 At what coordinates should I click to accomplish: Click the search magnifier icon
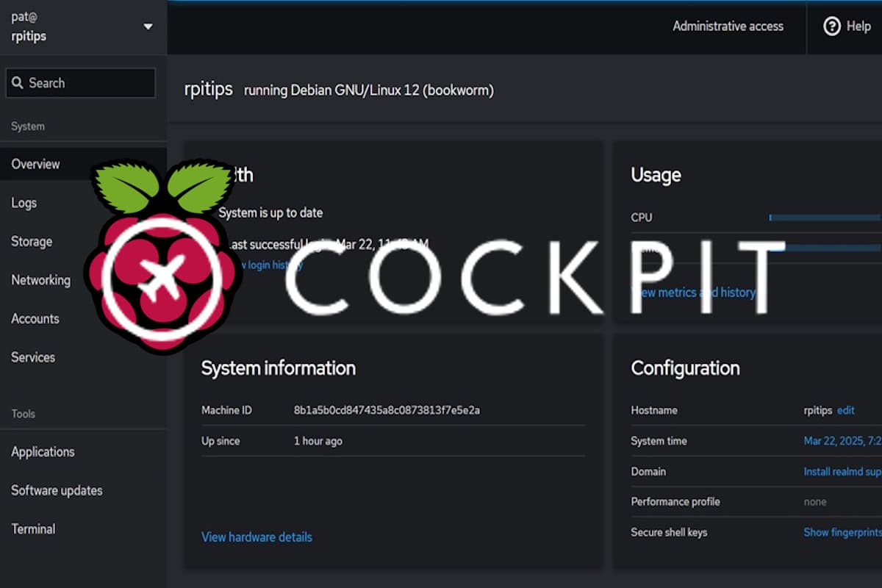tap(18, 83)
